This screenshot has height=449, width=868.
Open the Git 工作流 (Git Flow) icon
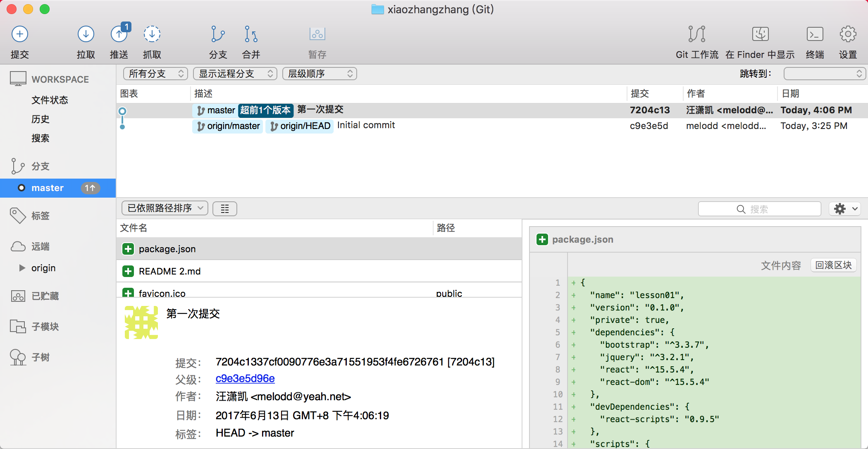point(696,34)
